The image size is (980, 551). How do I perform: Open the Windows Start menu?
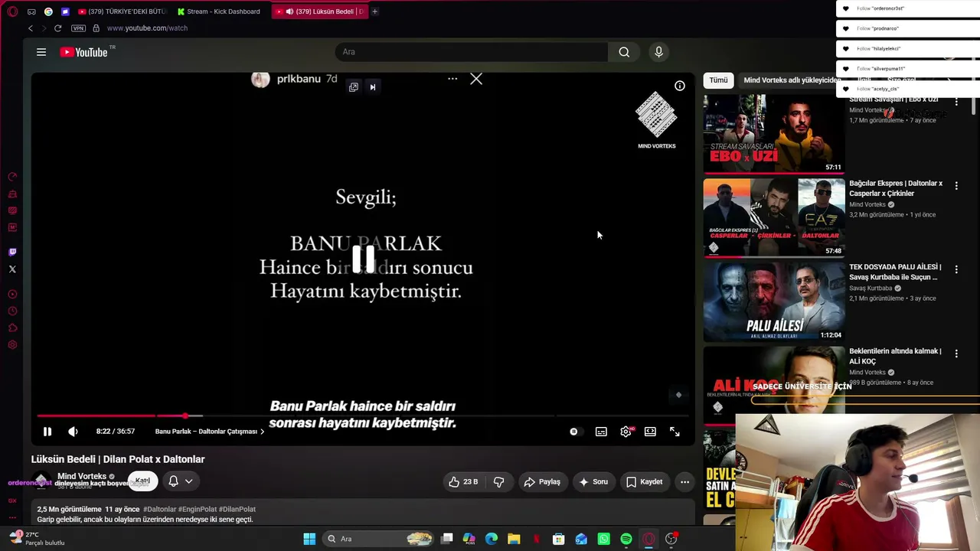click(309, 539)
